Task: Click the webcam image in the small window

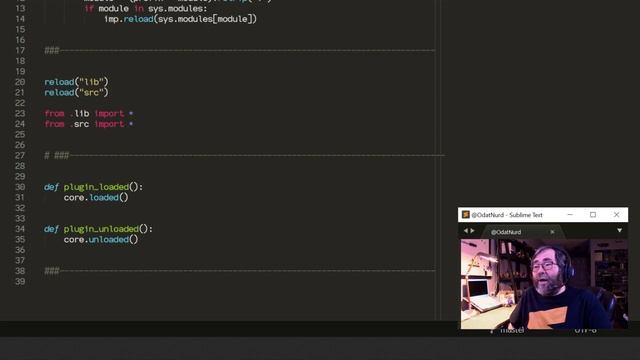Action: [544, 284]
